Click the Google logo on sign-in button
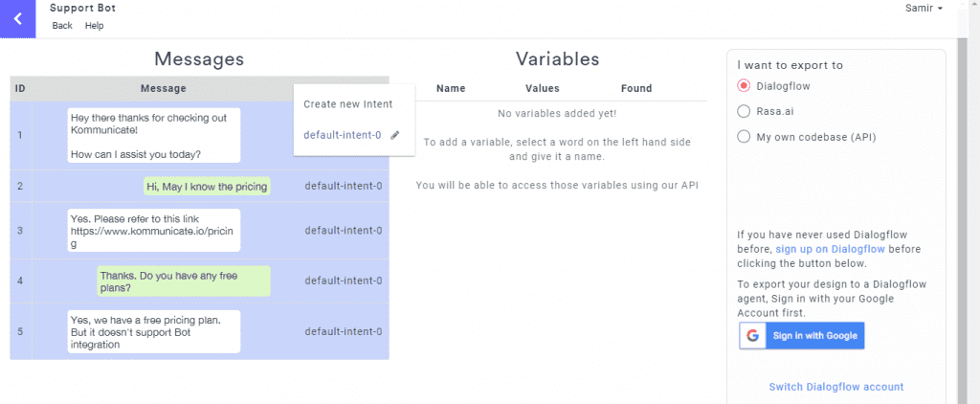Screen dimensions: 980x404 click(752, 336)
